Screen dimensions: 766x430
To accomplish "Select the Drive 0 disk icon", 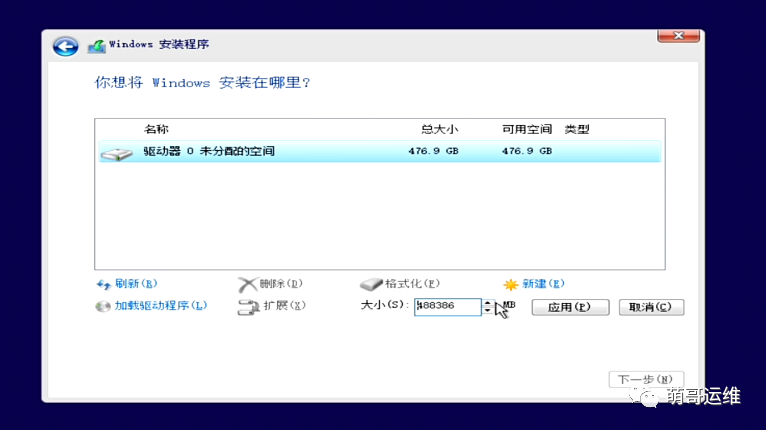I will click(117, 154).
